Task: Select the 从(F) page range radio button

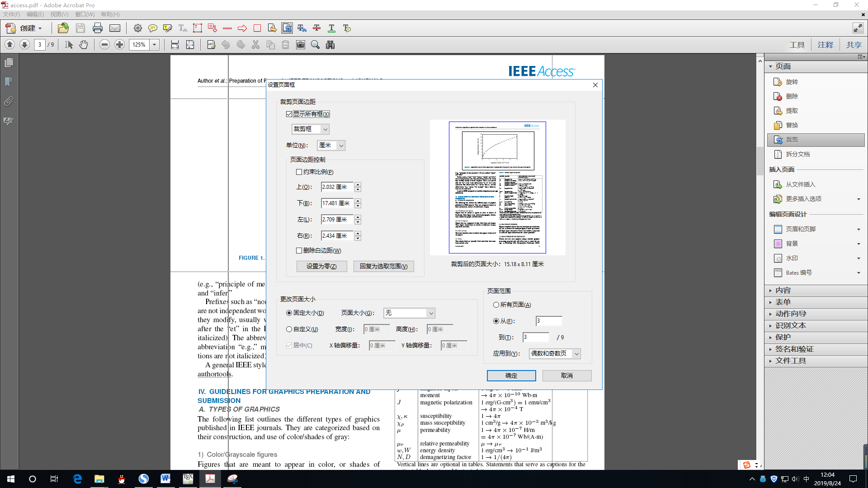Action: point(496,321)
